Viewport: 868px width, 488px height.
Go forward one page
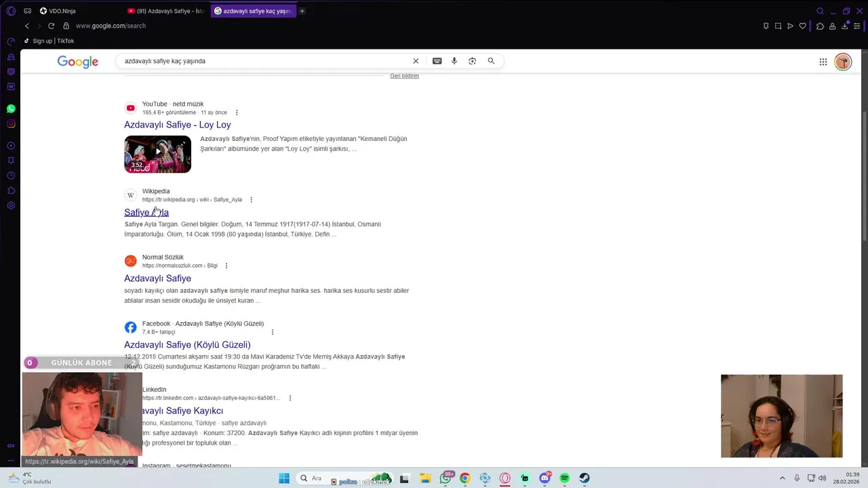coord(39,26)
